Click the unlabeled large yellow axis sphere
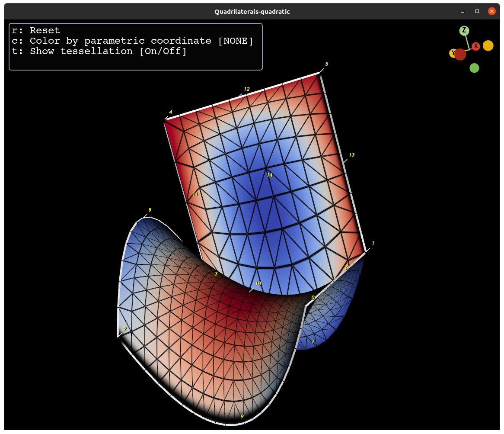 pyautogui.click(x=488, y=45)
